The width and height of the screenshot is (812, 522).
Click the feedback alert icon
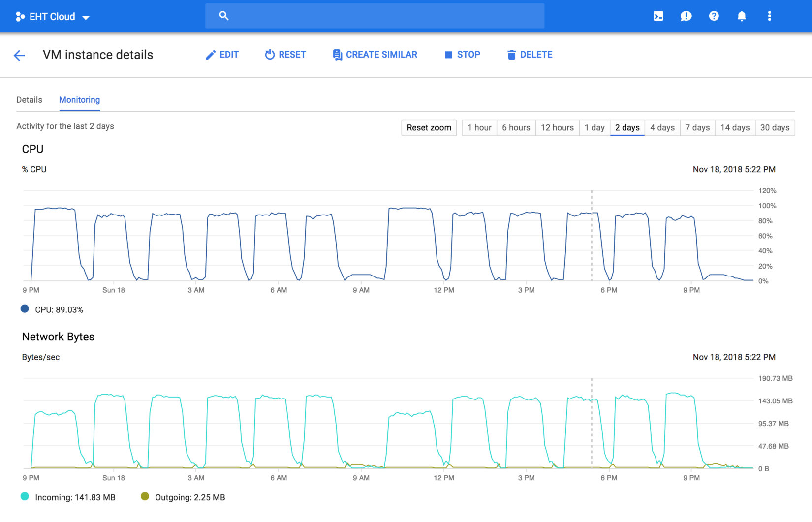pos(686,16)
